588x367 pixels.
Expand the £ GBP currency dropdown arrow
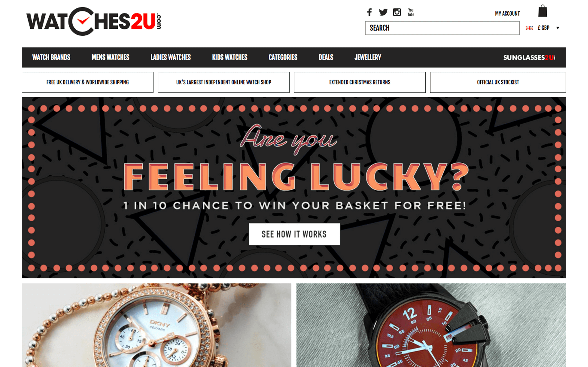coord(558,28)
